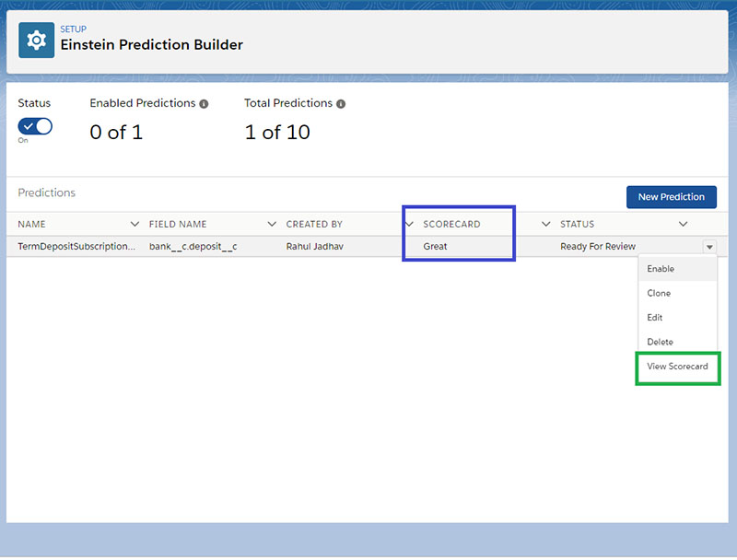Click the Rahul Jadhav created by cell
This screenshot has width=737, height=560.
(315, 246)
